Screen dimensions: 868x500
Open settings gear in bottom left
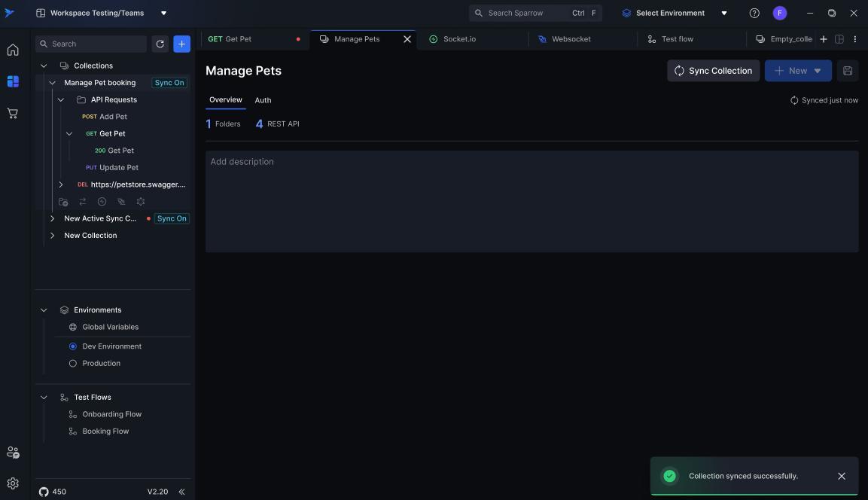pos(13,483)
